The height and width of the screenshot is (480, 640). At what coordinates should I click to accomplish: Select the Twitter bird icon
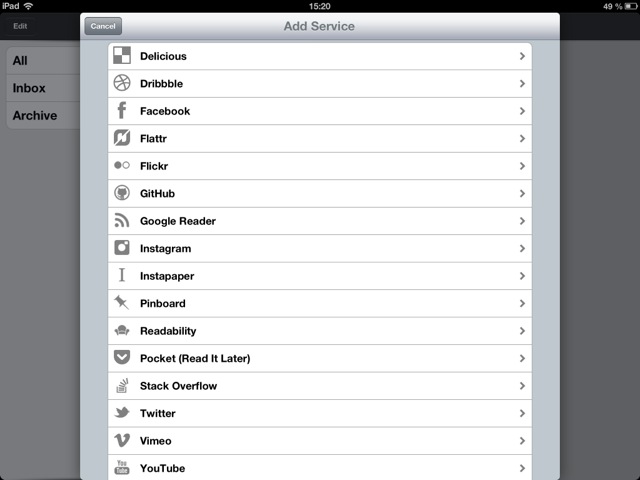pos(122,412)
